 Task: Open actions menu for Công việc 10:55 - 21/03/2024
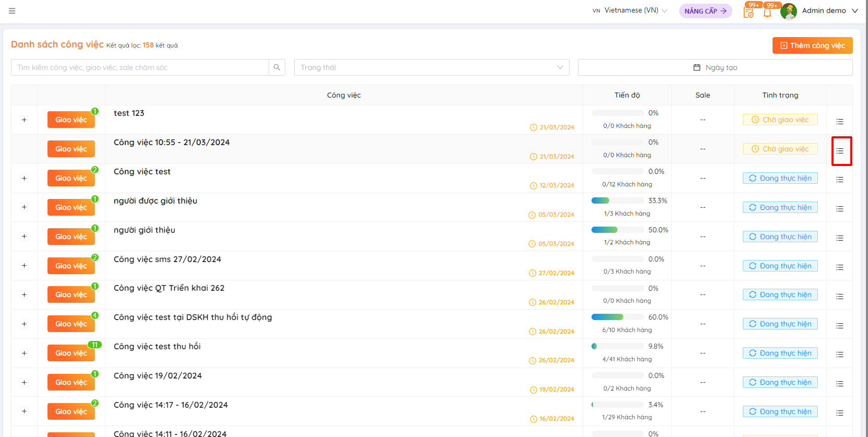(x=840, y=151)
